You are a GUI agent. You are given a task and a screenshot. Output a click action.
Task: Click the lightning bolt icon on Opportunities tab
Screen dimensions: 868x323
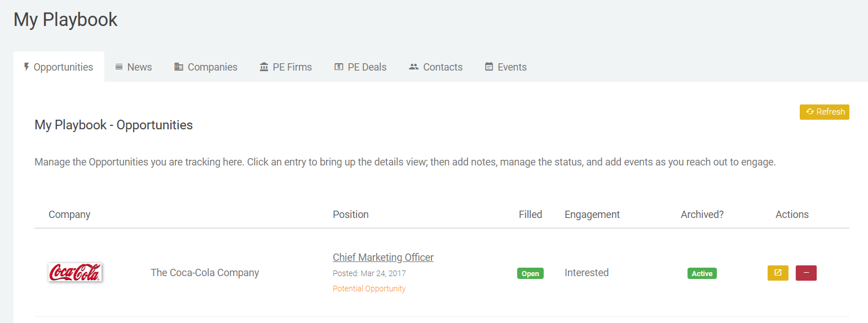(27, 67)
